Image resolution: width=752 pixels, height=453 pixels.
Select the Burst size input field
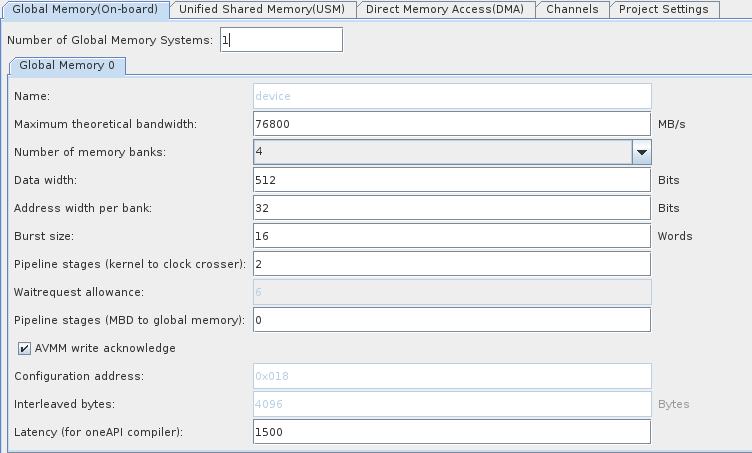[452, 236]
